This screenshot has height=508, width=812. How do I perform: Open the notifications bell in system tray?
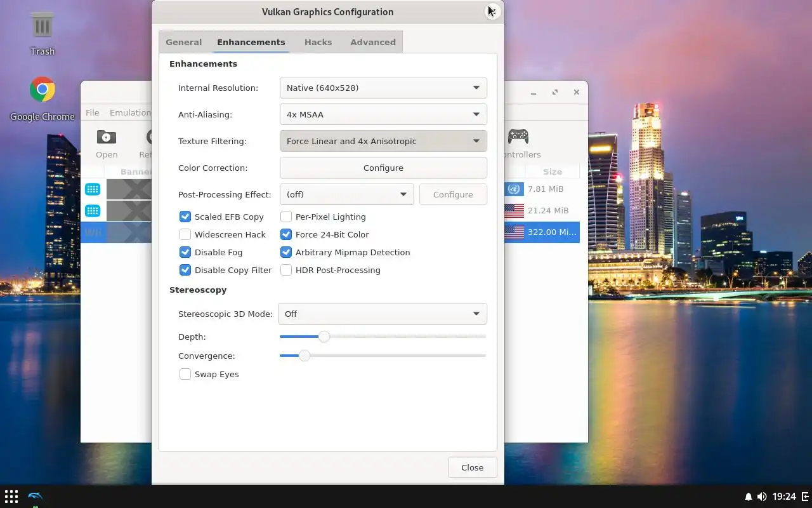tap(748, 497)
